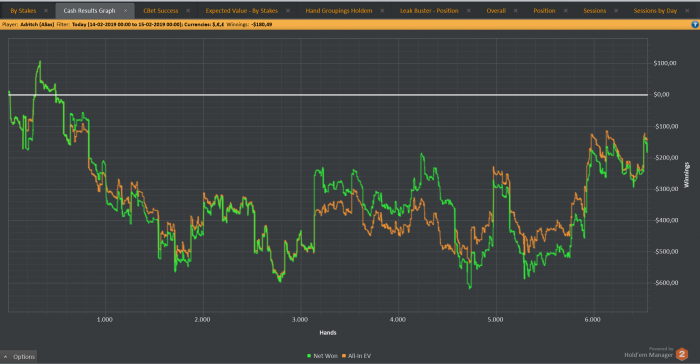The width and height of the screenshot is (700, 364).
Task: Toggle the All-In EV legend swatch
Action: pyautogui.click(x=344, y=356)
